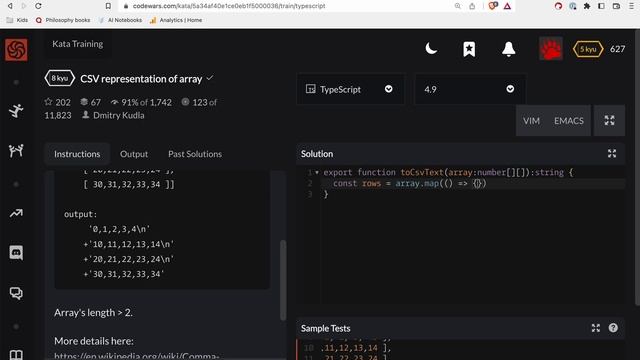Open the Kumite sparring sidebar icon

click(16, 151)
